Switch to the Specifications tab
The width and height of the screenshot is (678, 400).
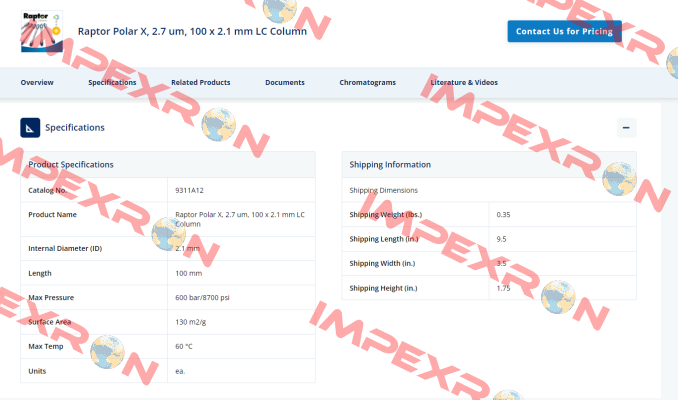point(112,82)
